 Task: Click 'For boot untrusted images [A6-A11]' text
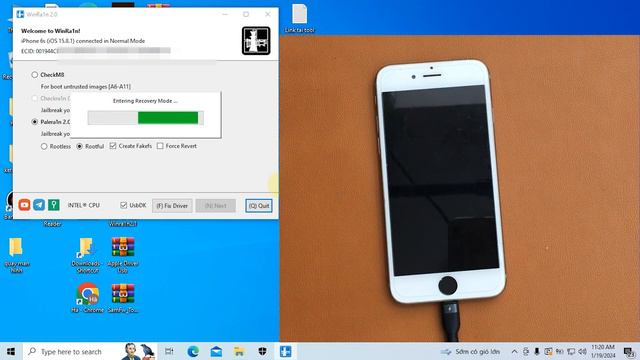point(86,87)
